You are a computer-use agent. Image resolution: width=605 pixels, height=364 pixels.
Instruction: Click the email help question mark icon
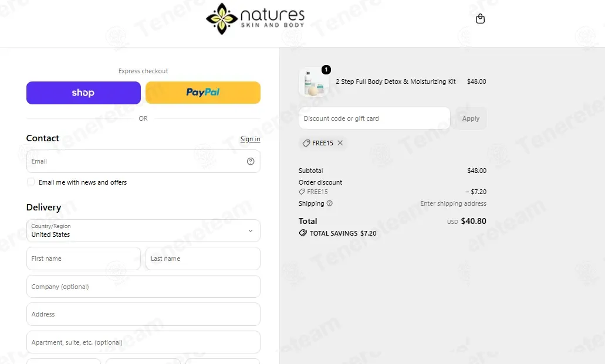[251, 161]
